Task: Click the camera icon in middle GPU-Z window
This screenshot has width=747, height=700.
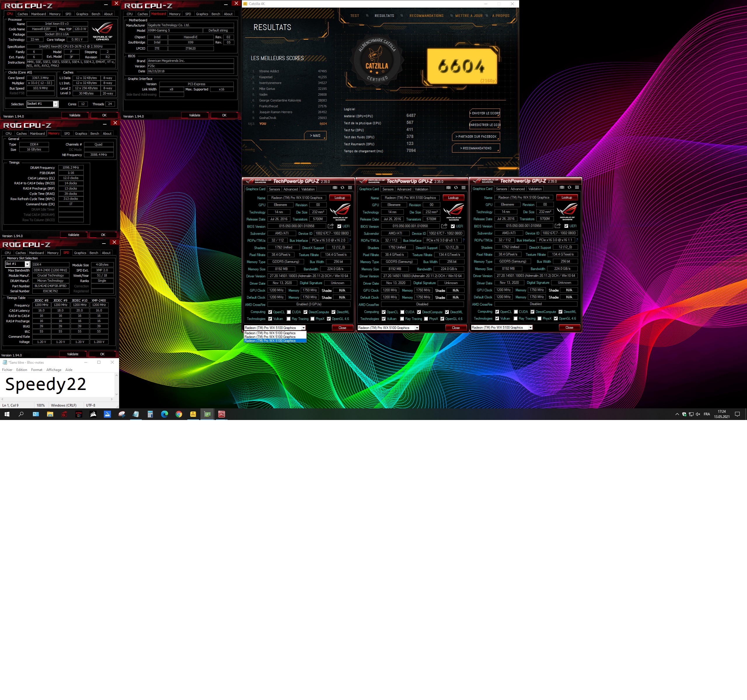Action: (x=448, y=187)
